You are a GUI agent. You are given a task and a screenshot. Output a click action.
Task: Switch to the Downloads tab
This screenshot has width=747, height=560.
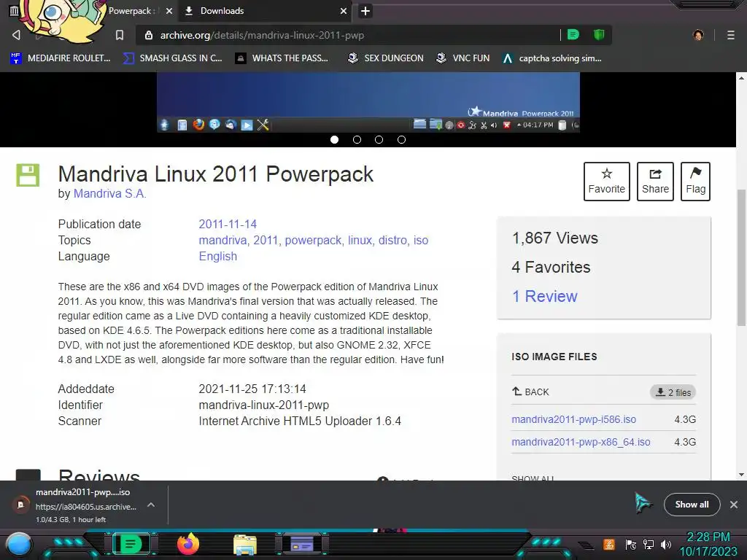click(264, 11)
